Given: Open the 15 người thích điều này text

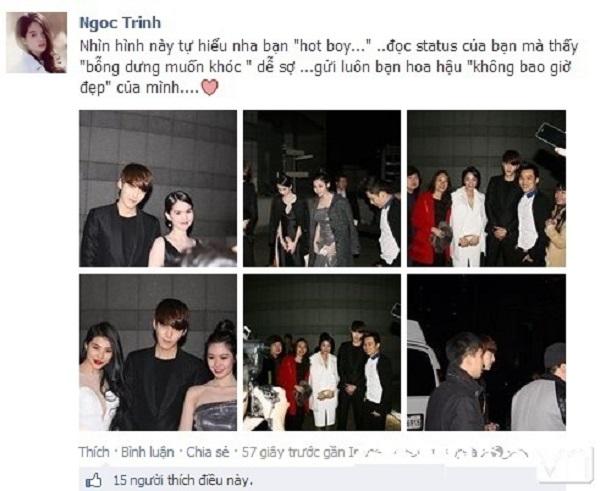Looking at the screenshot, I should click(x=183, y=480).
